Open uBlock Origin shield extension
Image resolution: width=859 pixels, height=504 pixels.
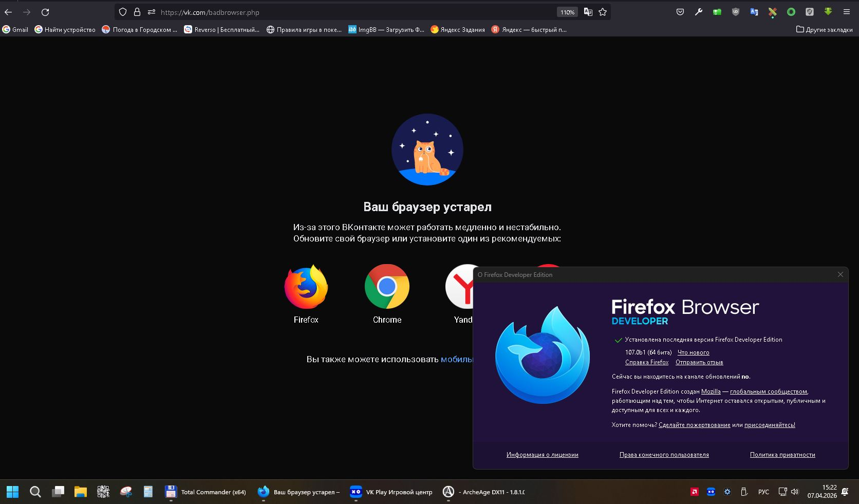click(x=736, y=12)
